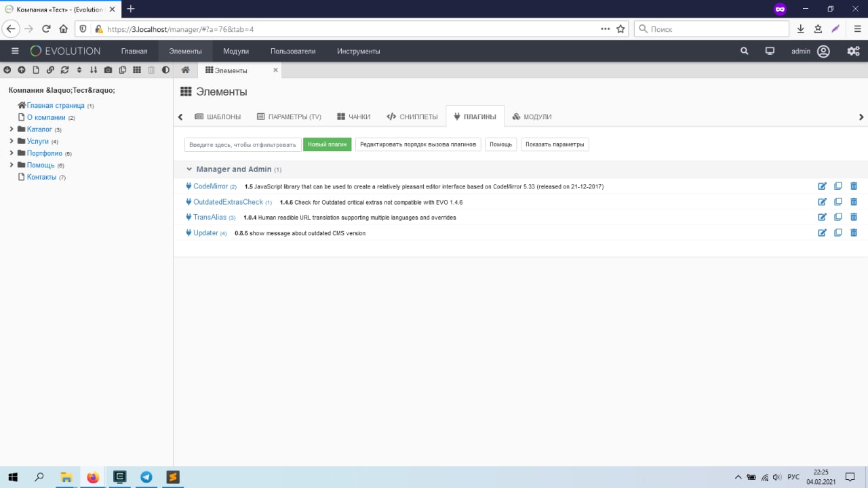
Task: Toggle dark mode half-circle icon
Action: coord(165,70)
